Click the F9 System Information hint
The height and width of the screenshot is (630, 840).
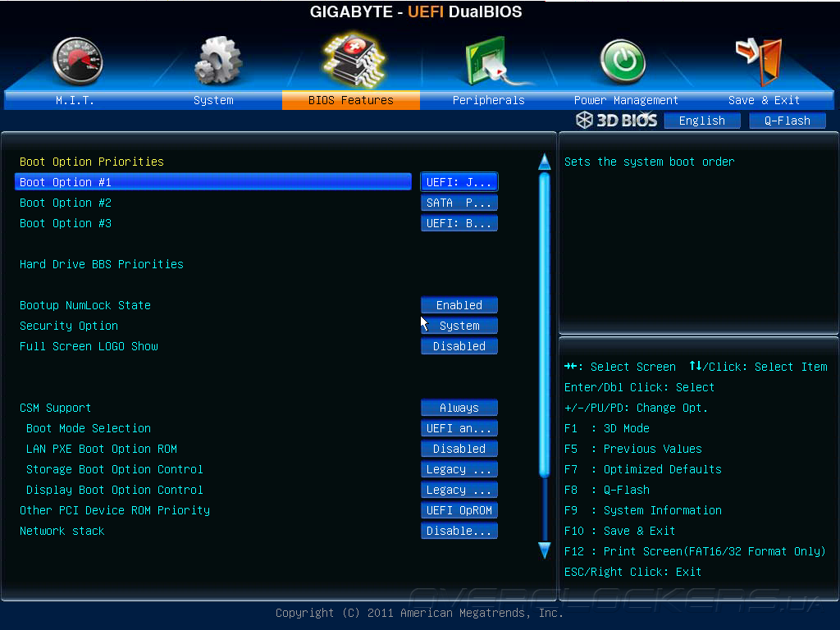tap(643, 510)
